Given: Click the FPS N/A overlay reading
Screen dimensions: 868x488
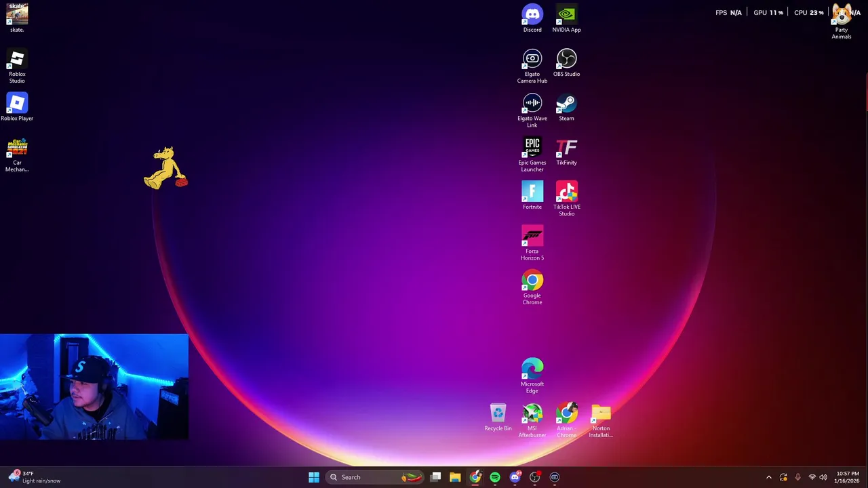Looking at the screenshot, I should pos(728,12).
